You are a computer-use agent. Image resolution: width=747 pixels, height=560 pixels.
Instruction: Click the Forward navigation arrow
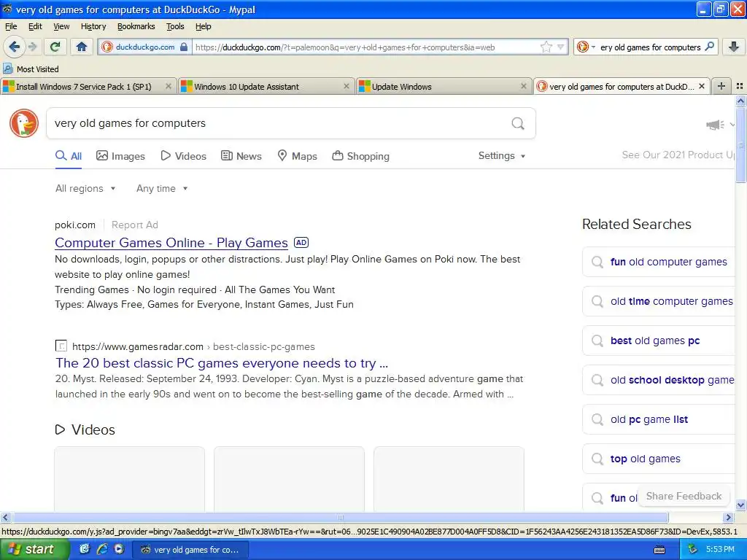32,47
